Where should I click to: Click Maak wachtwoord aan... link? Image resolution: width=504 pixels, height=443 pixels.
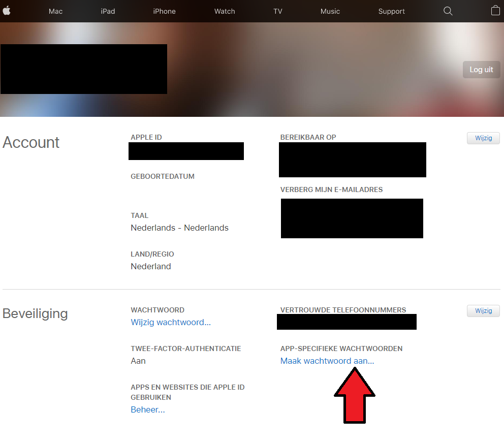tap(327, 361)
